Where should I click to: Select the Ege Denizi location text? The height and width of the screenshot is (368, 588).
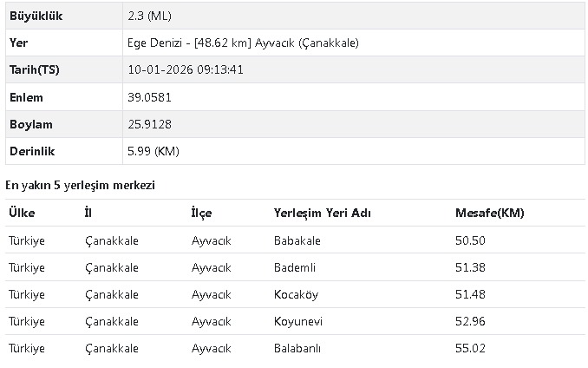pos(242,43)
